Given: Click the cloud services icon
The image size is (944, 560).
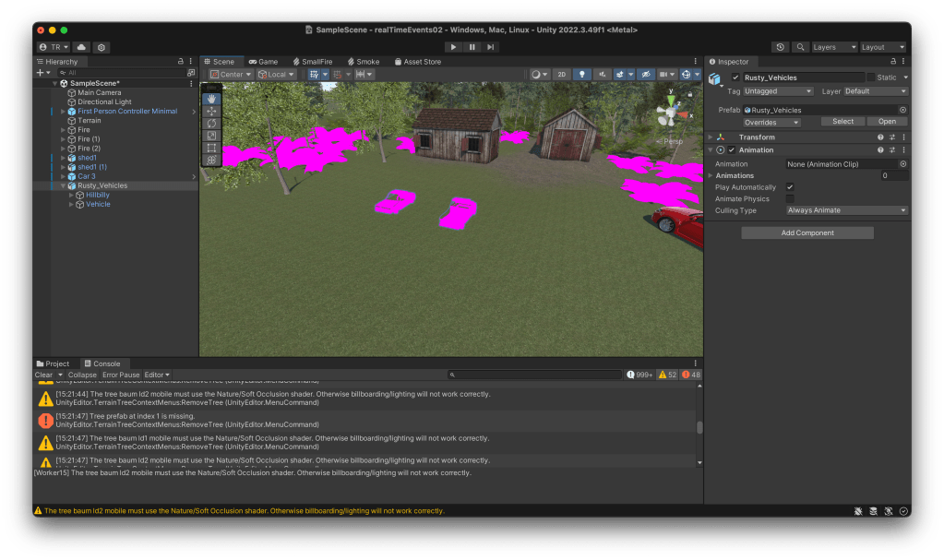Looking at the screenshot, I should pyautogui.click(x=81, y=47).
